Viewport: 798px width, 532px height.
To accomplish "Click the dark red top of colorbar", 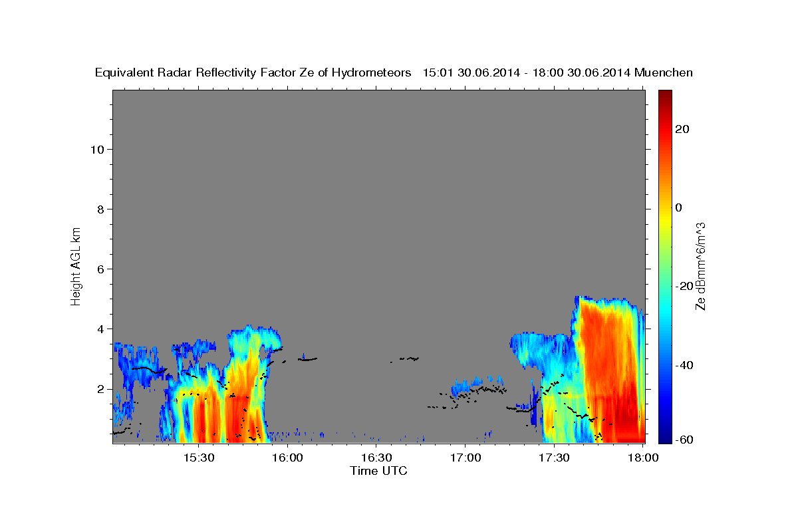I will 664,96.
